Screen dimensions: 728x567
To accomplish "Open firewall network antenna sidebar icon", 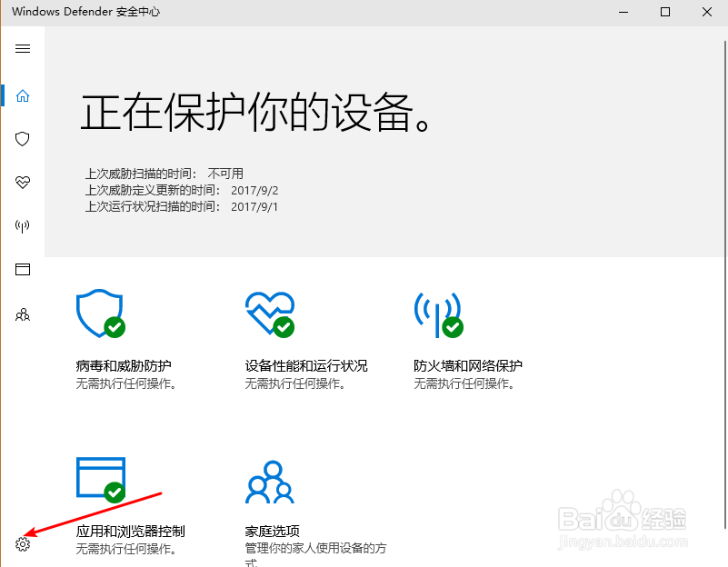I will point(23,226).
